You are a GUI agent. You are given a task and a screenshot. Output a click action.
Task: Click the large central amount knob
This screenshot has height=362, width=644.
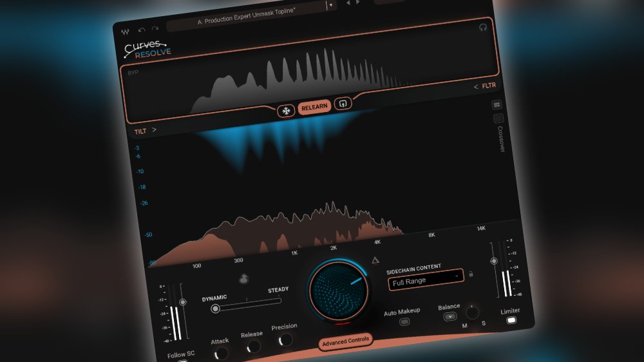[x=339, y=291]
